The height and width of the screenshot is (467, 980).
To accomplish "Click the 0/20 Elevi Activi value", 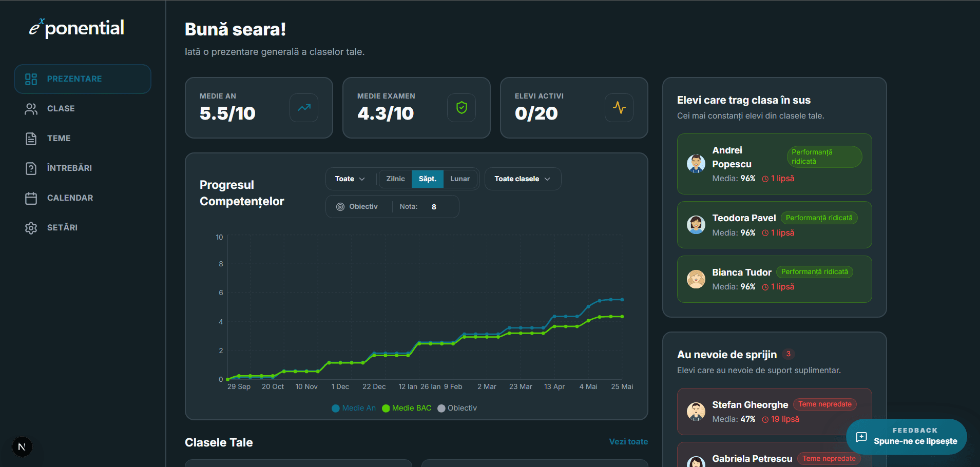I will (x=536, y=113).
